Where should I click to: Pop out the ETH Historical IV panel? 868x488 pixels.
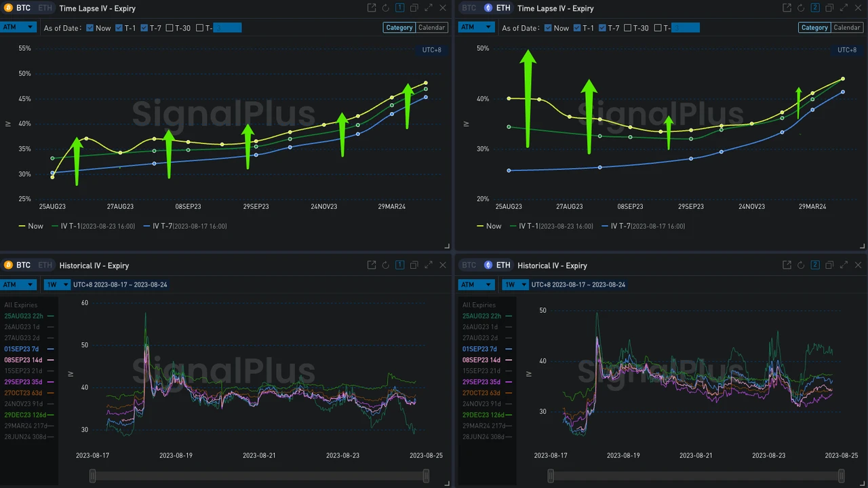(x=787, y=265)
